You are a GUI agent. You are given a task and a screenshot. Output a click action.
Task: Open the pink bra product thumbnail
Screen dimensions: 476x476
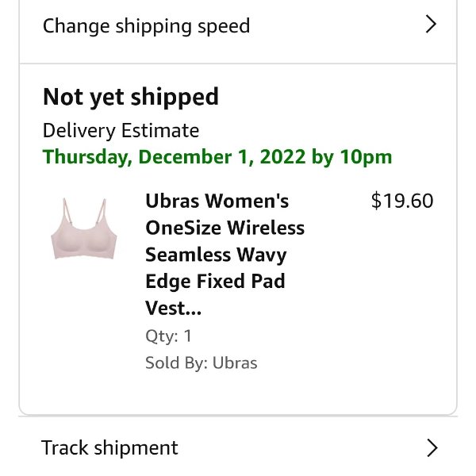tap(84, 228)
